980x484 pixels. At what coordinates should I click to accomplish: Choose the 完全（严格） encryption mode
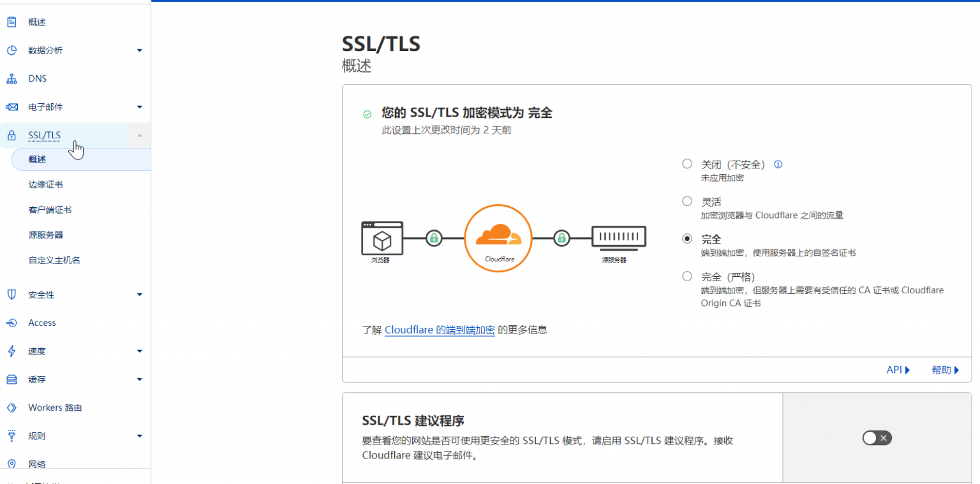tap(687, 276)
